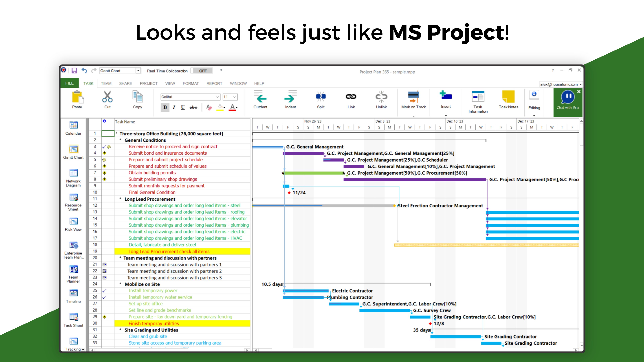644x362 pixels.
Task: Toggle bold formatting button
Action: tap(165, 107)
